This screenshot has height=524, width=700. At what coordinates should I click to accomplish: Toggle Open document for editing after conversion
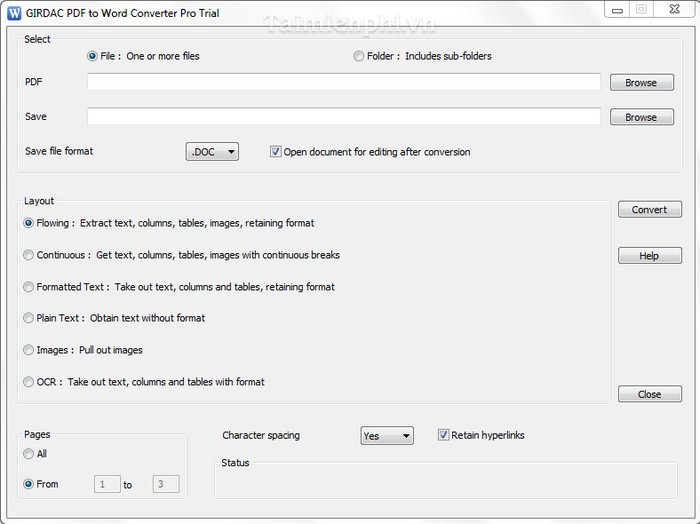tap(276, 152)
